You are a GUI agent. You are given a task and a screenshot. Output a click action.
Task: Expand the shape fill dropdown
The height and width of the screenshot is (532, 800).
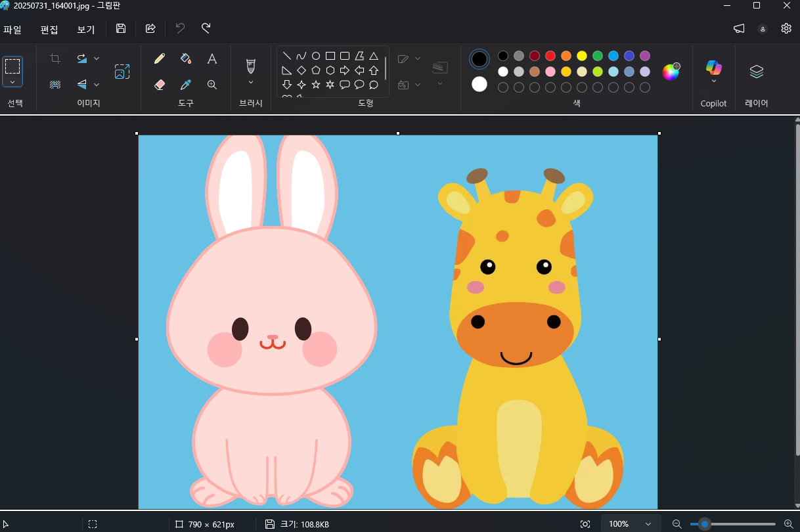[x=418, y=85]
